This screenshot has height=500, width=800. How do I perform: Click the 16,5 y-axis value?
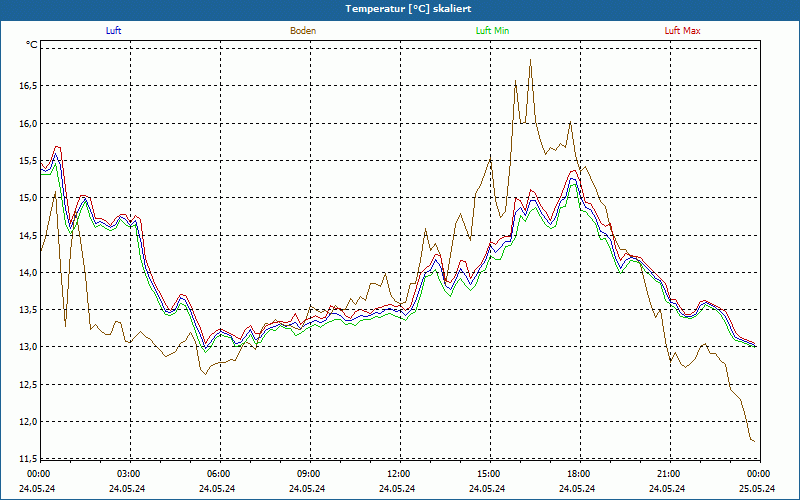pos(28,86)
